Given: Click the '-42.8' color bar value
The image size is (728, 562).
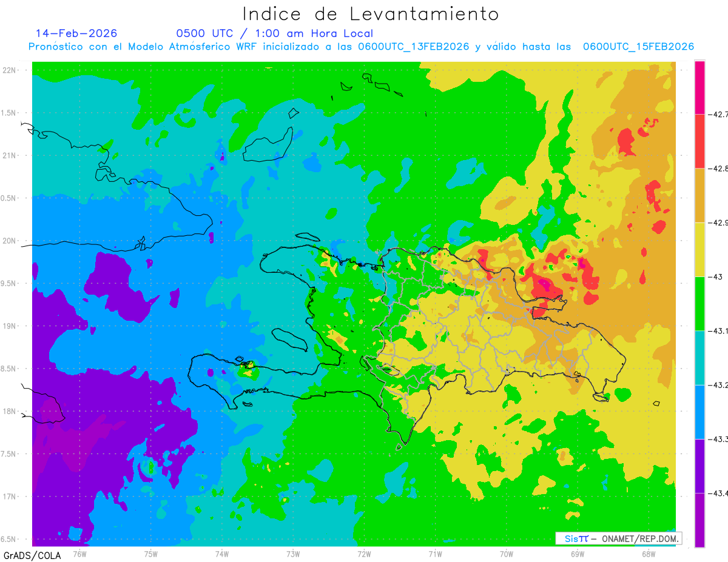Looking at the screenshot, I should (x=718, y=169).
